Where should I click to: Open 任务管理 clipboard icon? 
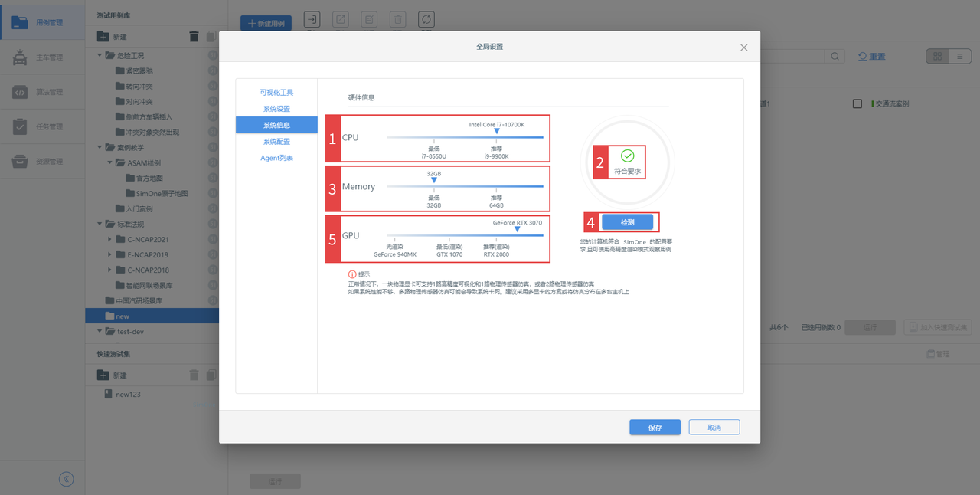(x=20, y=127)
